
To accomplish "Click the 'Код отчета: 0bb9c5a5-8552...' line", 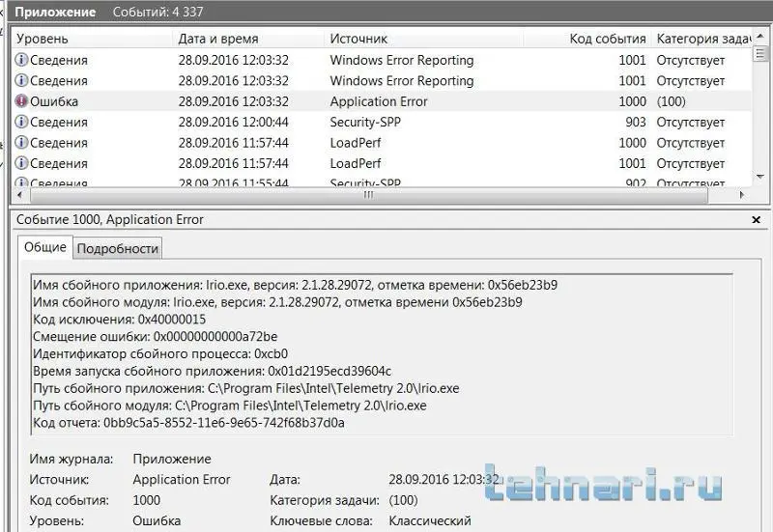I will [188, 423].
